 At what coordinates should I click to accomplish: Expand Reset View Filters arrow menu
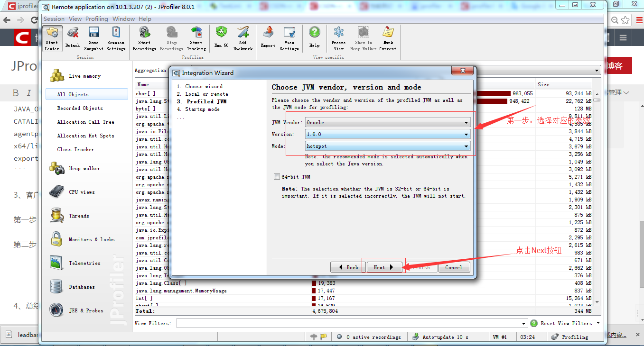point(598,323)
